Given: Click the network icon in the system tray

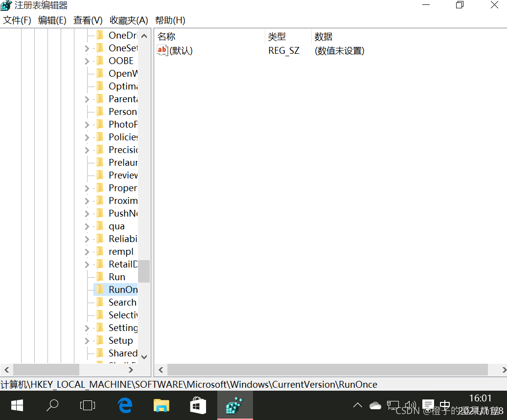Looking at the screenshot, I should (392, 405).
